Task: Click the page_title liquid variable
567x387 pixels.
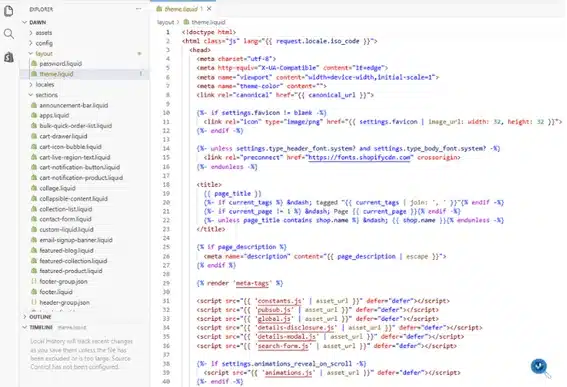Action: pyautogui.click(x=232, y=194)
